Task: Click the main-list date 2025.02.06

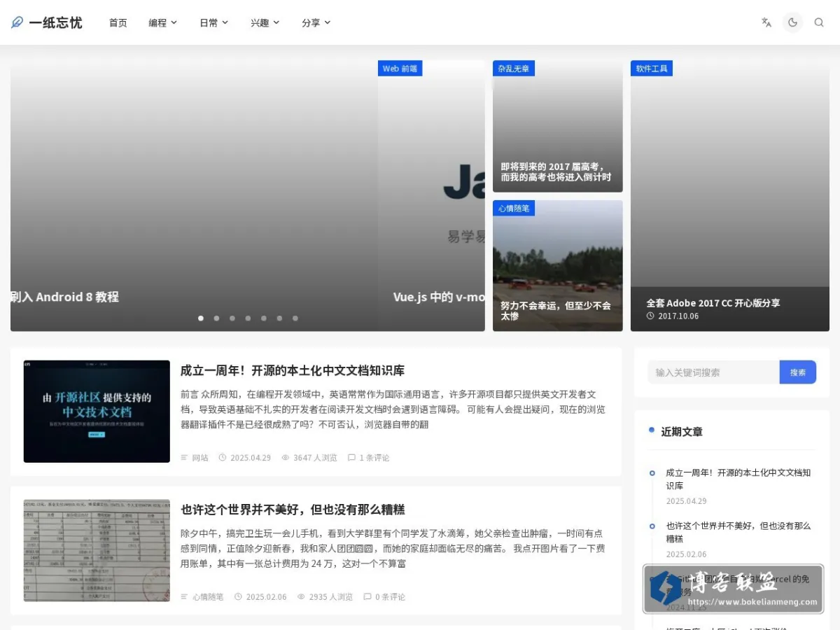Action: click(x=266, y=597)
